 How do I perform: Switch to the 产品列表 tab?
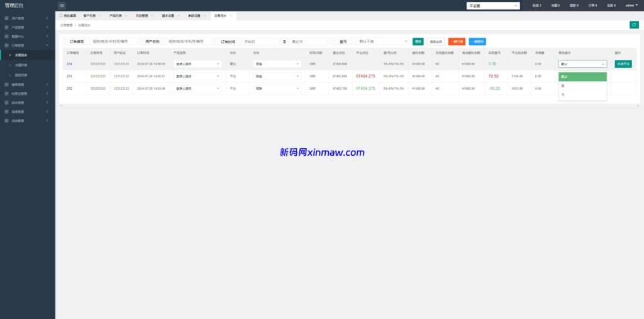click(114, 14)
